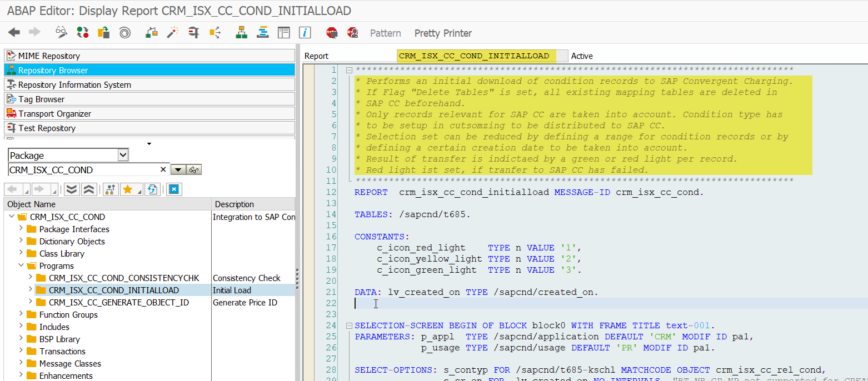Image resolution: width=868 pixels, height=381 pixels.
Task: Refresh the Repository Browser tree
Action: pyautogui.click(x=152, y=188)
